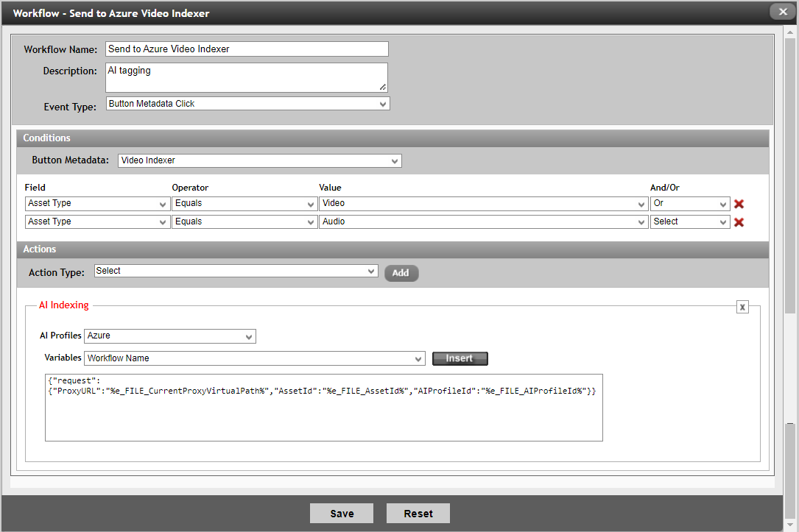Open Operator dropdown in the Video condition row
The image size is (799, 532).
(244, 204)
